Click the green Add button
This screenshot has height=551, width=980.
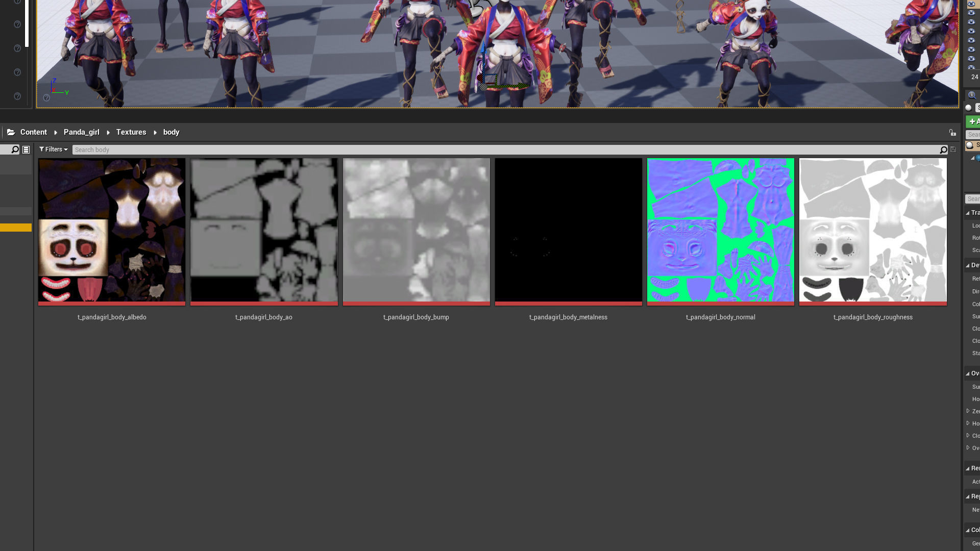(x=973, y=121)
